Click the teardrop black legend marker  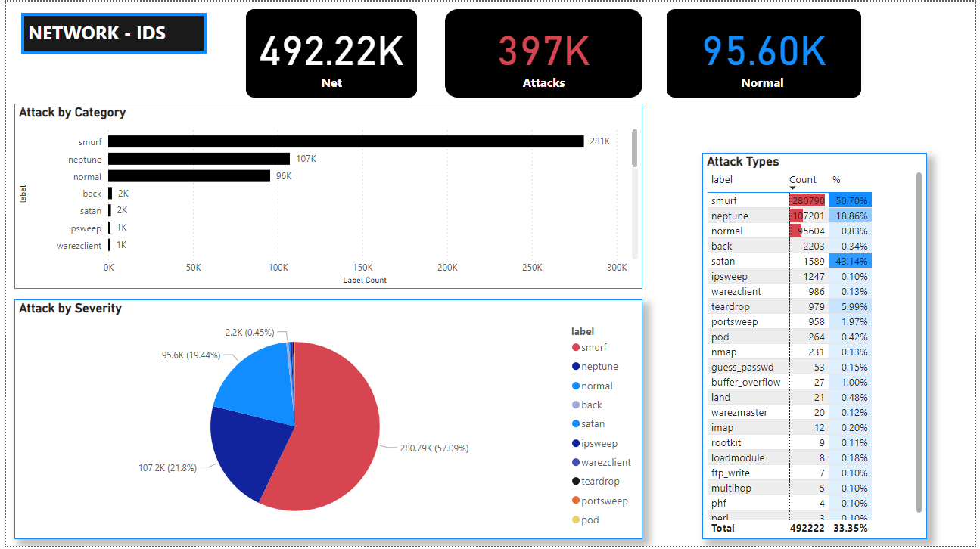576,482
